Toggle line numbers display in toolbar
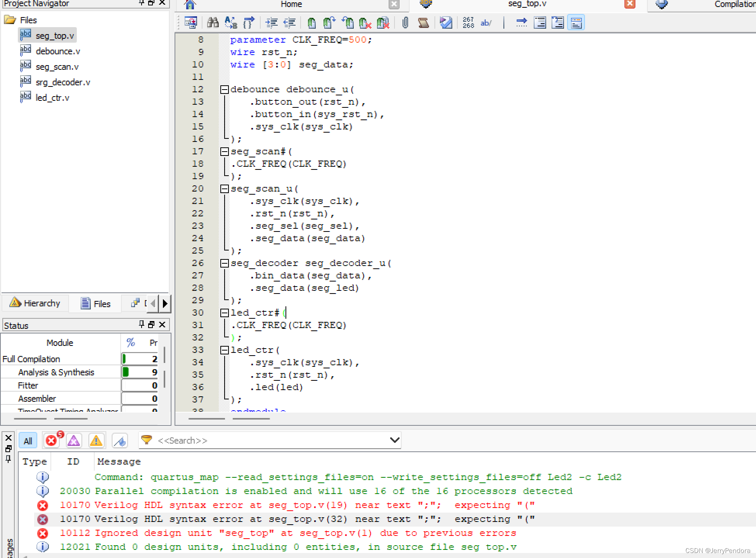Screen dimensions: 756x558 click(x=468, y=23)
